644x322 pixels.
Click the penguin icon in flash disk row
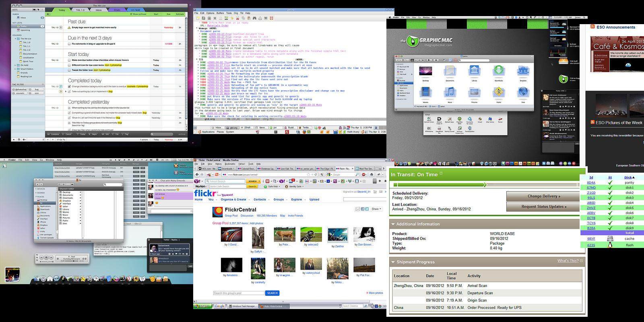tap(610, 245)
